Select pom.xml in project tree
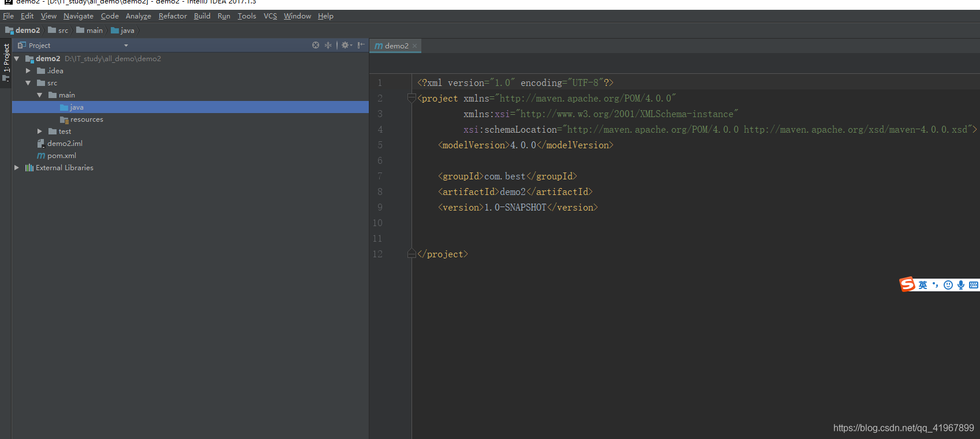This screenshot has height=439, width=980. tap(190, 156)
